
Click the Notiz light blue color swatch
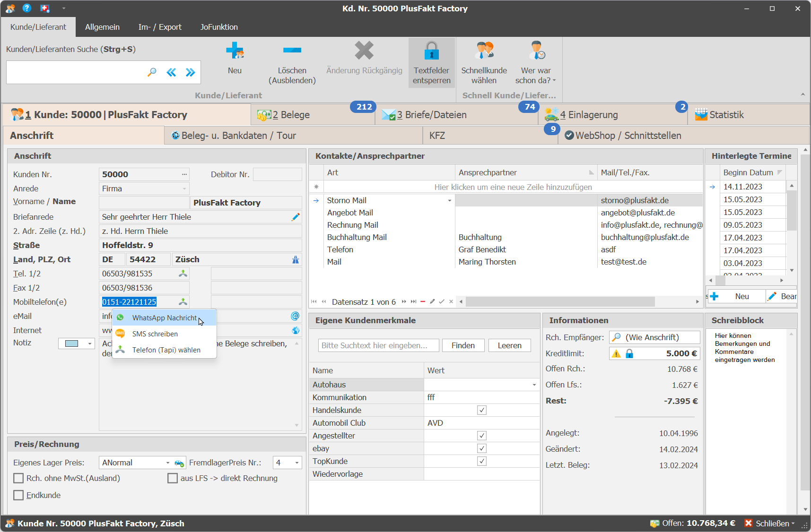(x=71, y=344)
